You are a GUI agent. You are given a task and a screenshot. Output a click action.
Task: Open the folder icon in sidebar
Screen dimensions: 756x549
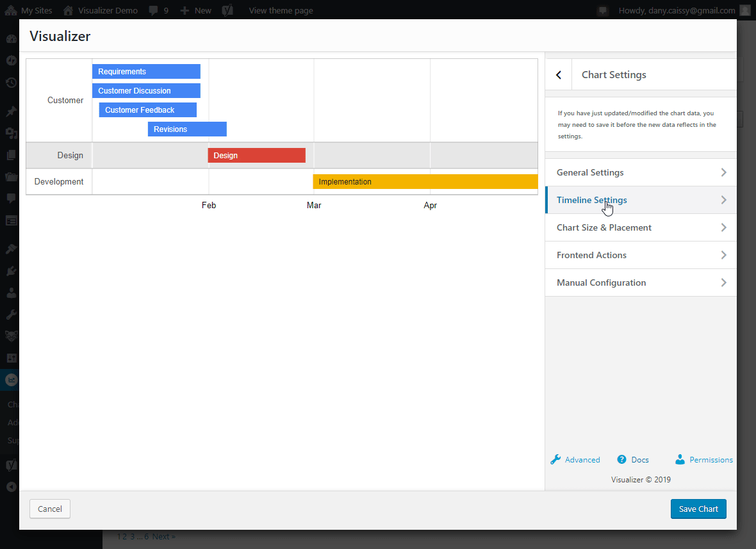11,176
